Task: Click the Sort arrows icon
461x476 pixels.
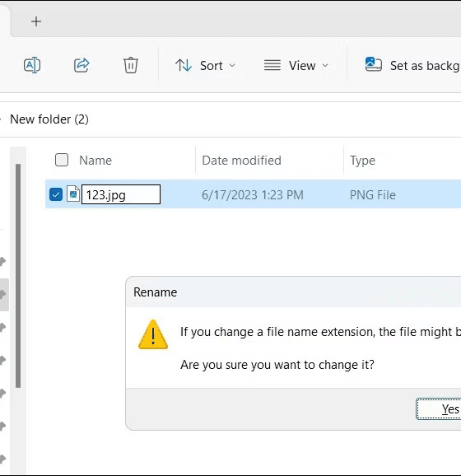Action: 184,65
